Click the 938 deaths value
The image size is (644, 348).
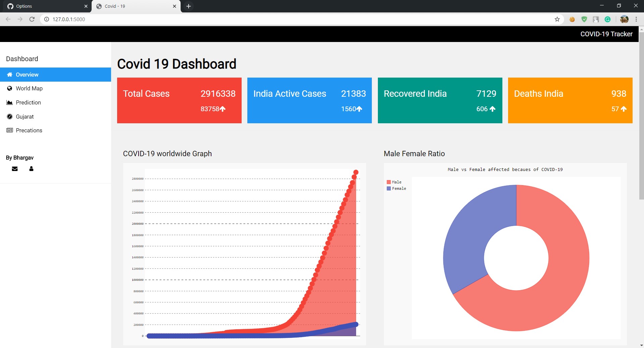tap(619, 93)
